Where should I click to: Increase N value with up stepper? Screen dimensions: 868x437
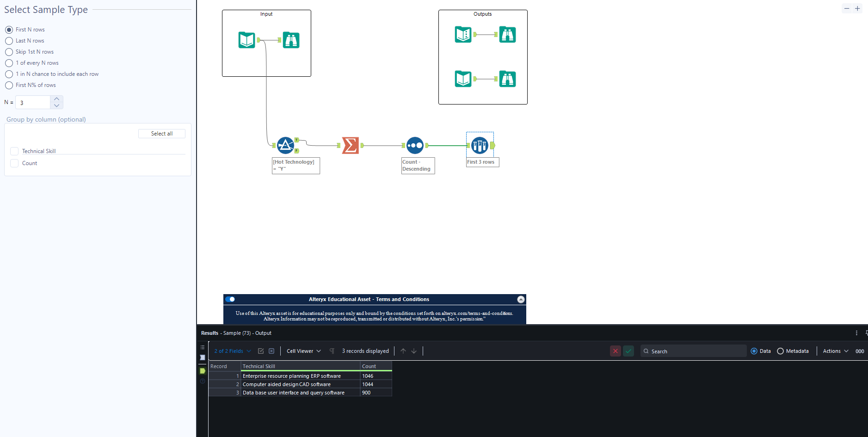coord(56,99)
